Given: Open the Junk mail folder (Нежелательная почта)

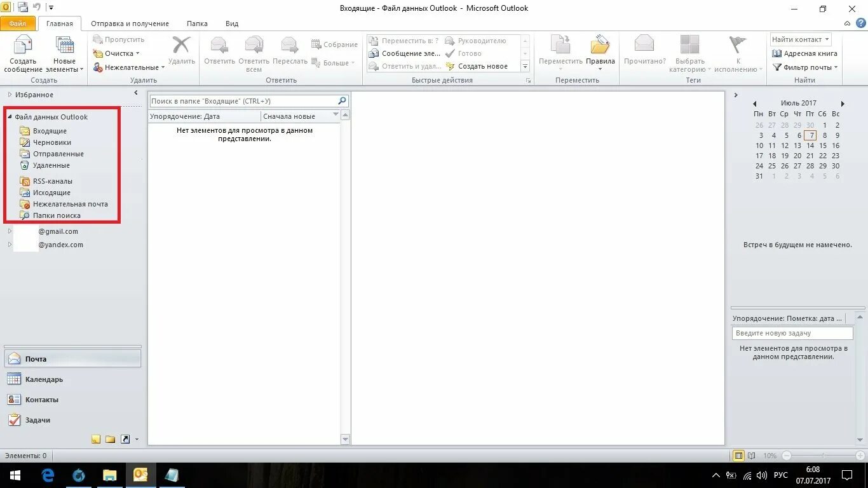Looking at the screenshot, I should [71, 204].
